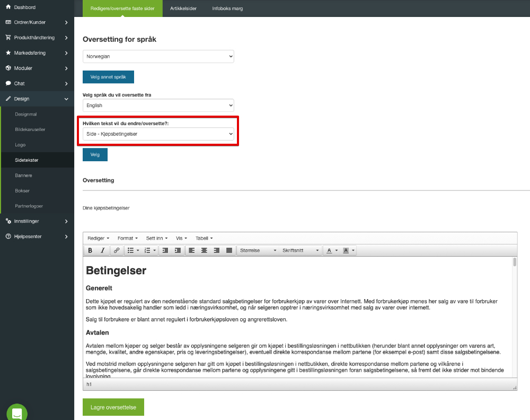Open Bokser in the Design submenu
Screen dimensions: 530x420
[22, 191]
